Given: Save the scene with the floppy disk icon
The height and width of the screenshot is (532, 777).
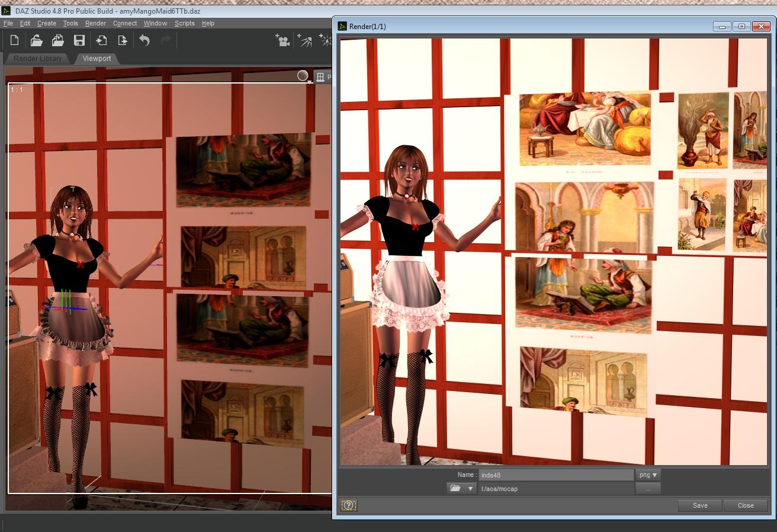Looking at the screenshot, I should pyautogui.click(x=79, y=40).
